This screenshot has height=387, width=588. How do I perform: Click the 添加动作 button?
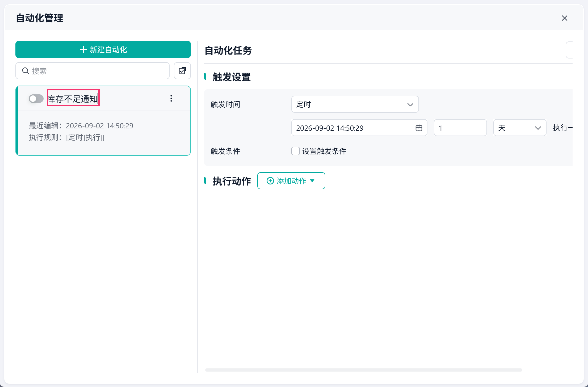[291, 181]
